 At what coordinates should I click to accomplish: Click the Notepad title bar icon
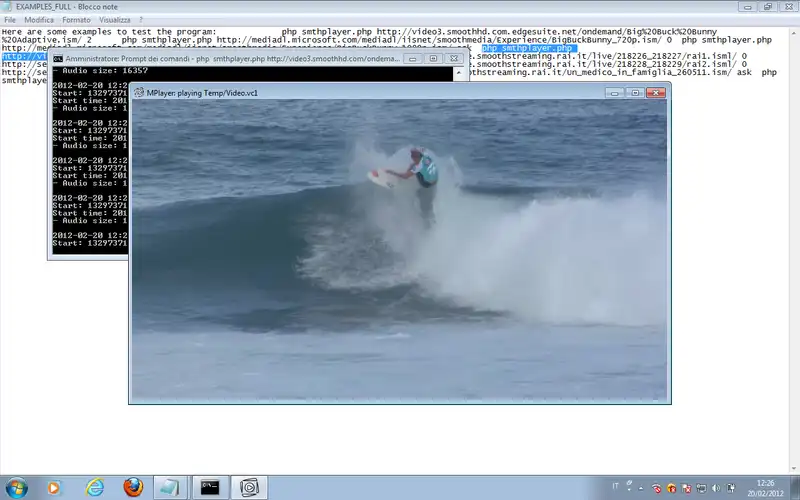pos(6,7)
